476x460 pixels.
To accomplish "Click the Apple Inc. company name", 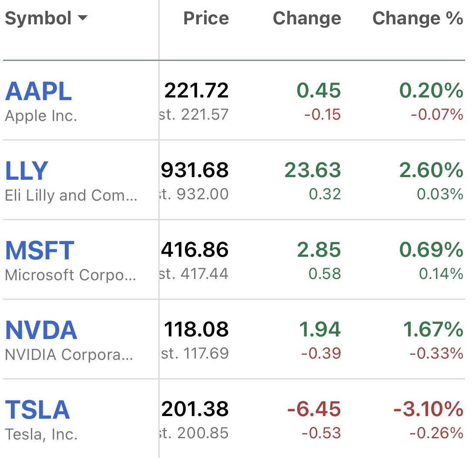I will 41,116.
